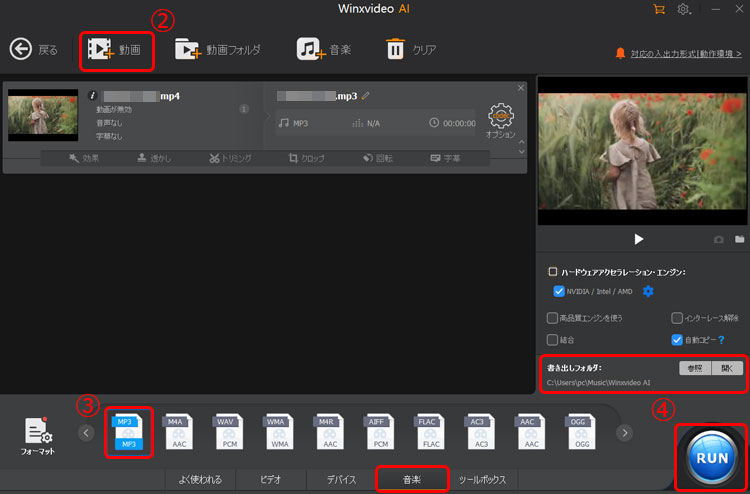Select the WAV PCM format icon
This screenshot has width=750, height=494.
(227, 432)
